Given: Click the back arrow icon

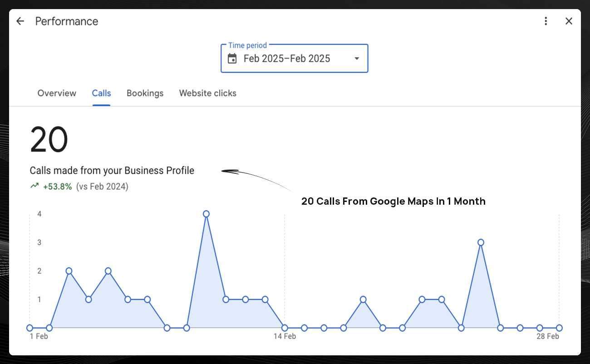Looking at the screenshot, I should (x=20, y=21).
